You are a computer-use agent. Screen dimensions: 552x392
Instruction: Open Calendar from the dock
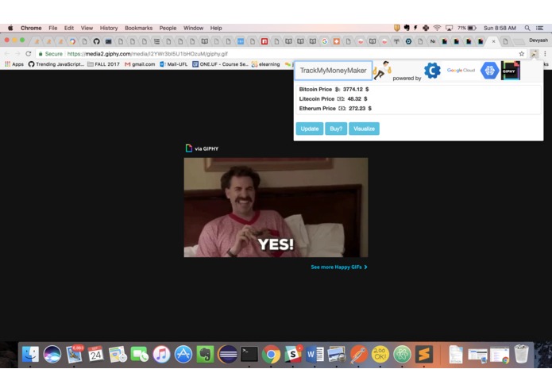(95, 354)
